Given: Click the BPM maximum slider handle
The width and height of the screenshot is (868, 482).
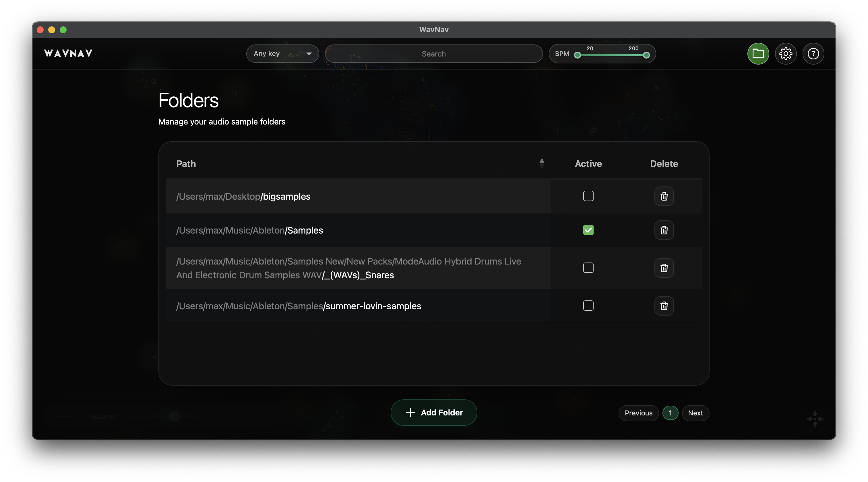Looking at the screenshot, I should pos(646,55).
